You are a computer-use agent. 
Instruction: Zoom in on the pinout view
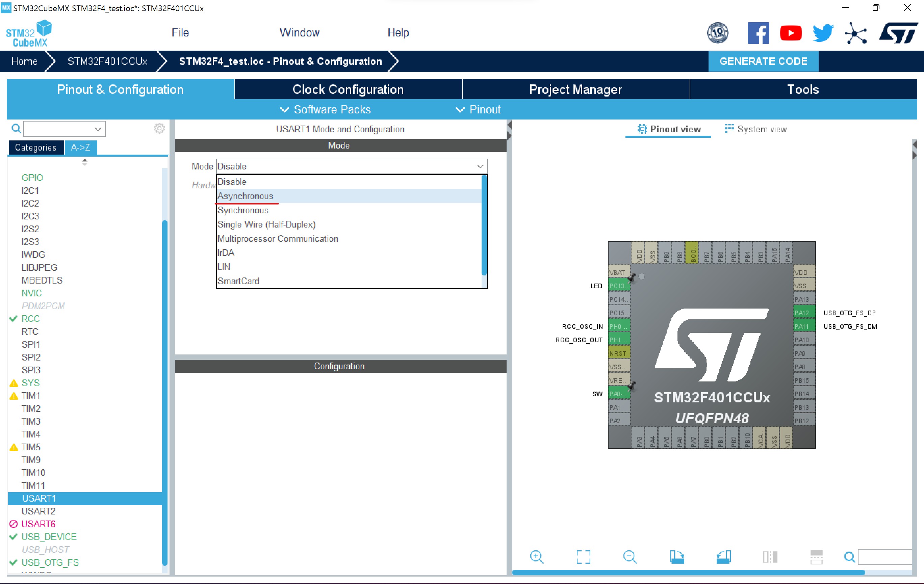pyautogui.click(x=536, y=557)
